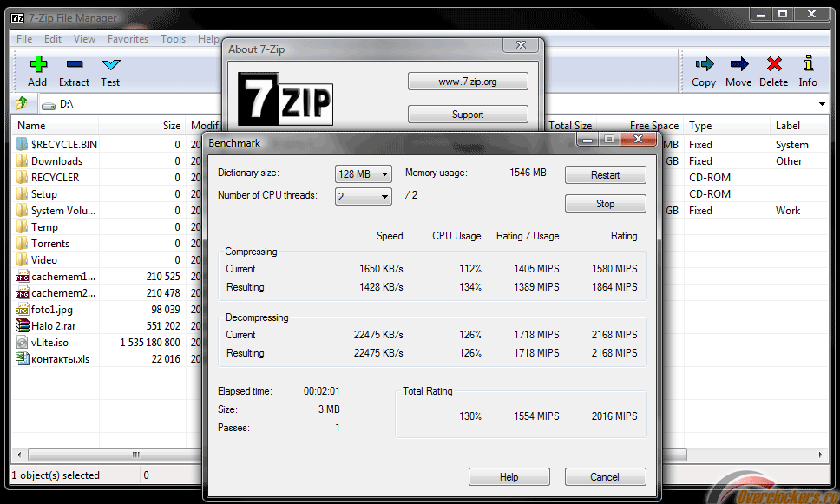This screenshot has height=504, width=840.
Task: Open the Edit menu
Action: 52,38
